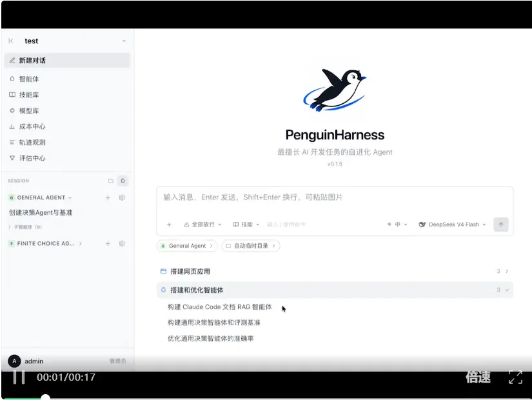Select 优化通用决策智能体的准确率
Screen dimensions: 532x400
tap(210, 339)
